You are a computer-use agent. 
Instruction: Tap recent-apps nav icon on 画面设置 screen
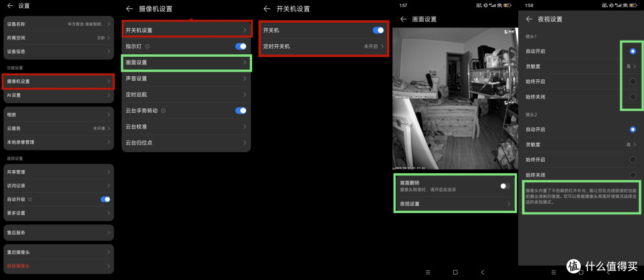coord(428,272)
